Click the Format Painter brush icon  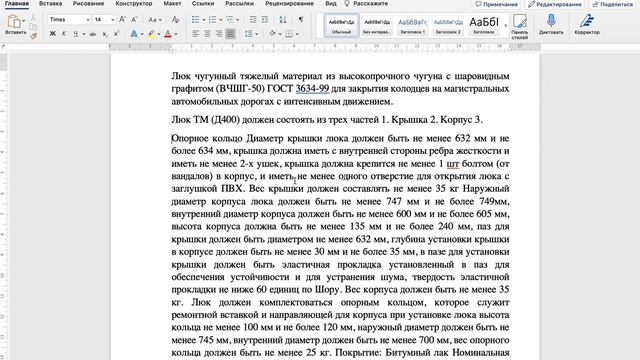coord(33,36)
